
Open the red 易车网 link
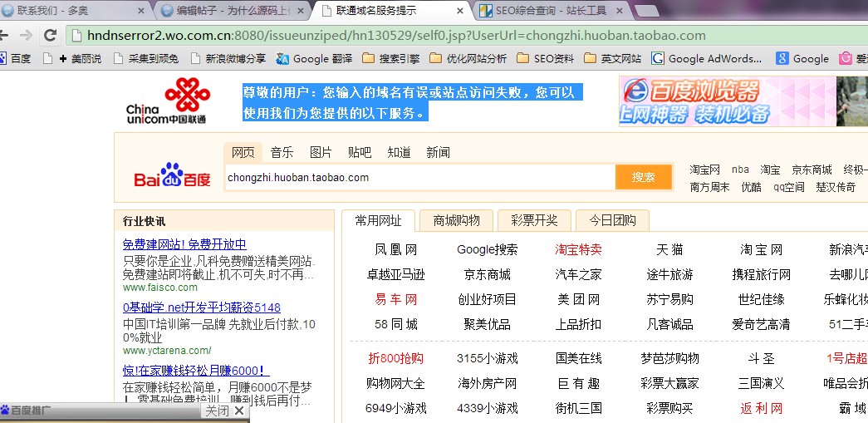coord(396,299)
